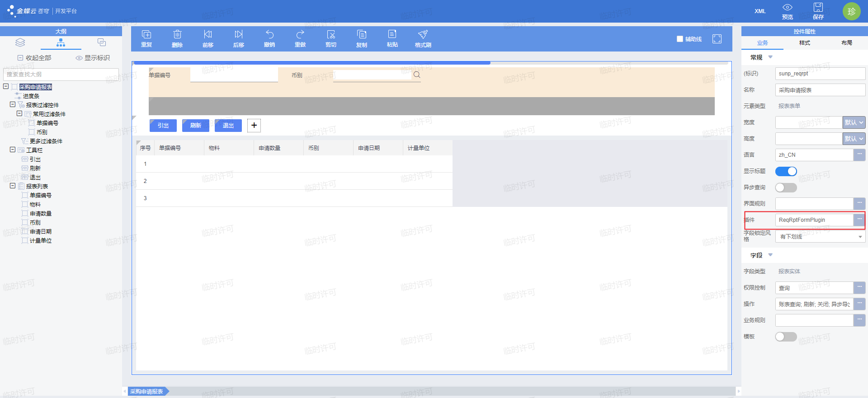Image resolution: width=868 pixels, height=398 pixels.
Task: Click the 后移 move-backward icon
Action: [x=239, y=35]
